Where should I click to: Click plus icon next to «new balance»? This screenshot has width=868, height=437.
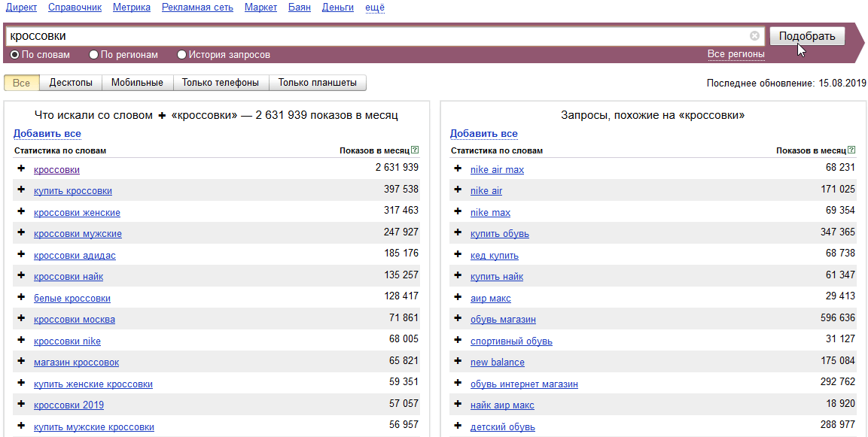click(x=458, y=362)
